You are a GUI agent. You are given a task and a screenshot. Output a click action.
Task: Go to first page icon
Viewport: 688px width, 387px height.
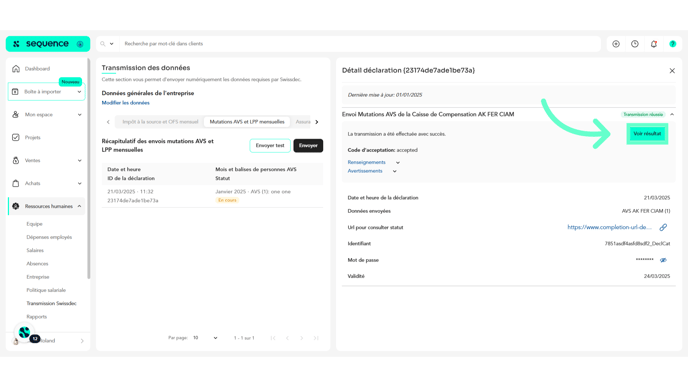(x=273, y=338)
